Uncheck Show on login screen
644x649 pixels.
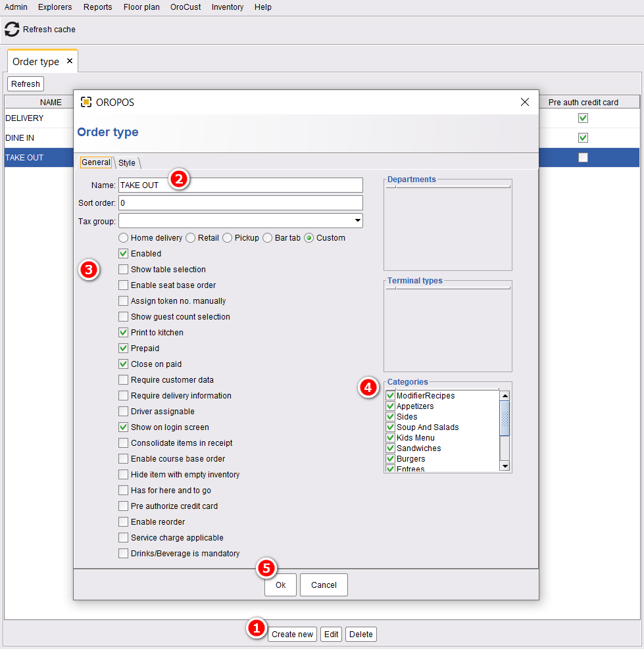pyautogui.click(x=123, y=427)
